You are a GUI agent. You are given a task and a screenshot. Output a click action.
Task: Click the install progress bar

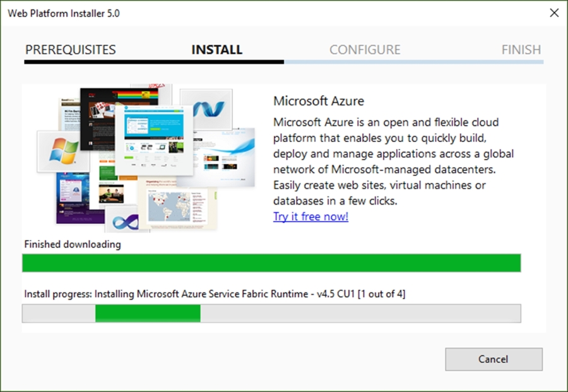tap(271, 313)
